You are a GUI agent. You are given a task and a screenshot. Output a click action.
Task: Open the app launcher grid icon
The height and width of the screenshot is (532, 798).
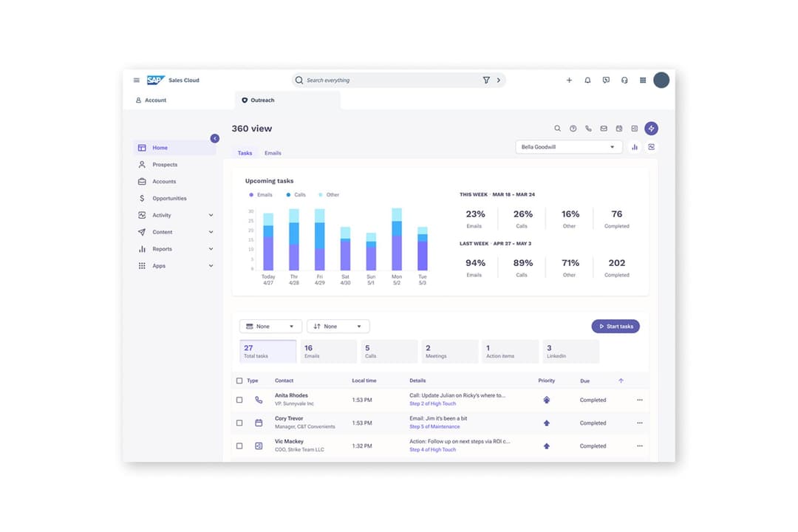[643, 80]
